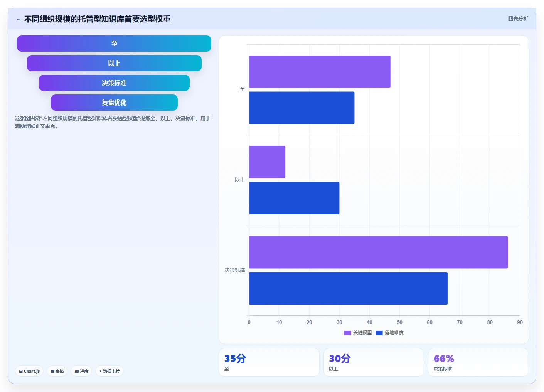Click purple 关键权重 bar for 以上
Viewport: 544px width, 392px height.
(x=267, y=162)
